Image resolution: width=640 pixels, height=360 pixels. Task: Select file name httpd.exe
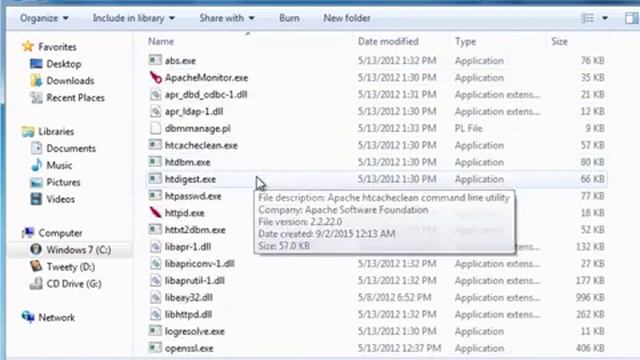pos(184,213)
